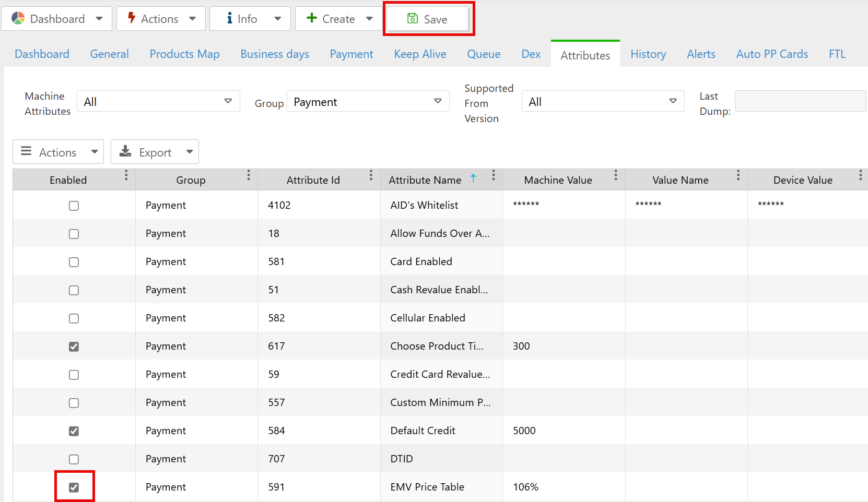Expand the Group Payment dropdown
The image size is (868, 502).
click(368, 101)
